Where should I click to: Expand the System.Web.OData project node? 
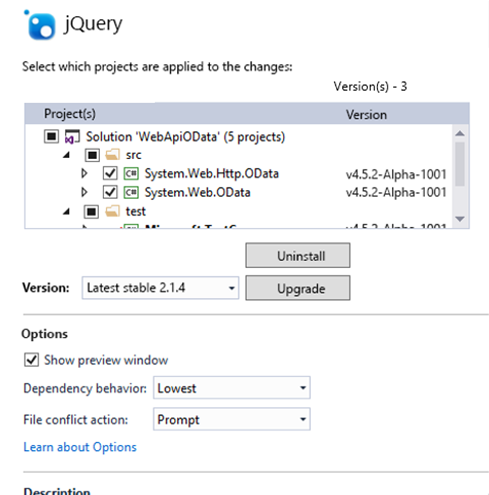(84, 192)
